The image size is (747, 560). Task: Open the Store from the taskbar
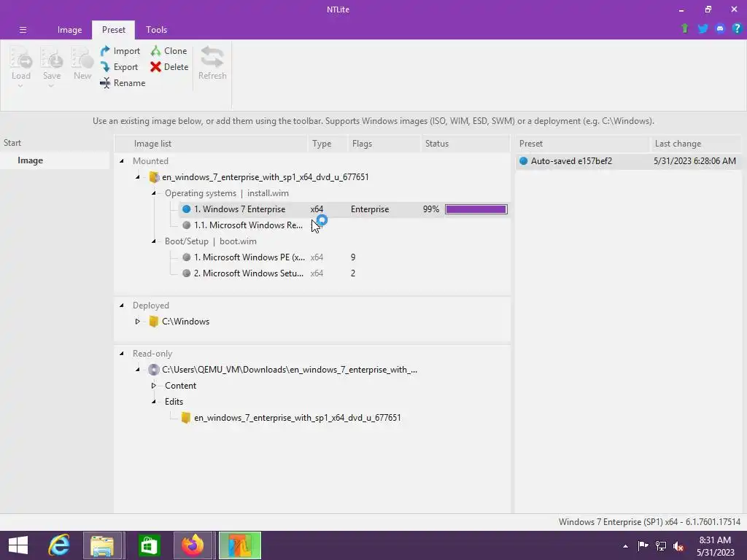point(149,545)
